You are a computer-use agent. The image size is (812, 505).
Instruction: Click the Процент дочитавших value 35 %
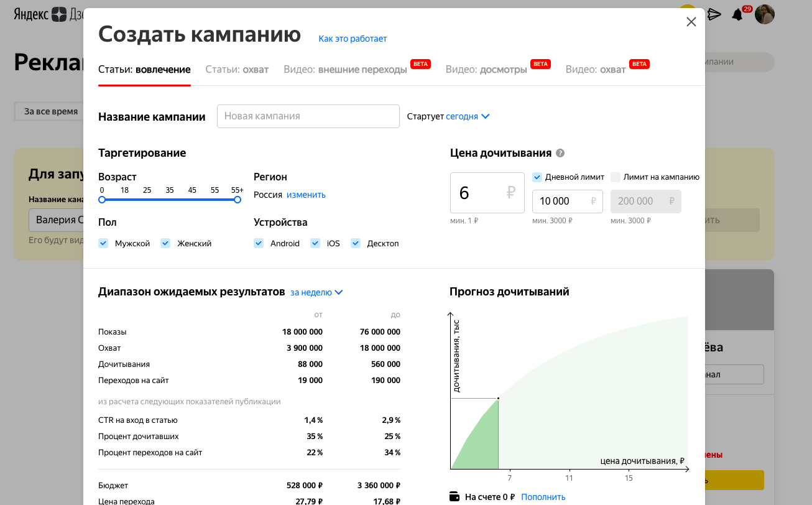[x=315, y=437]
